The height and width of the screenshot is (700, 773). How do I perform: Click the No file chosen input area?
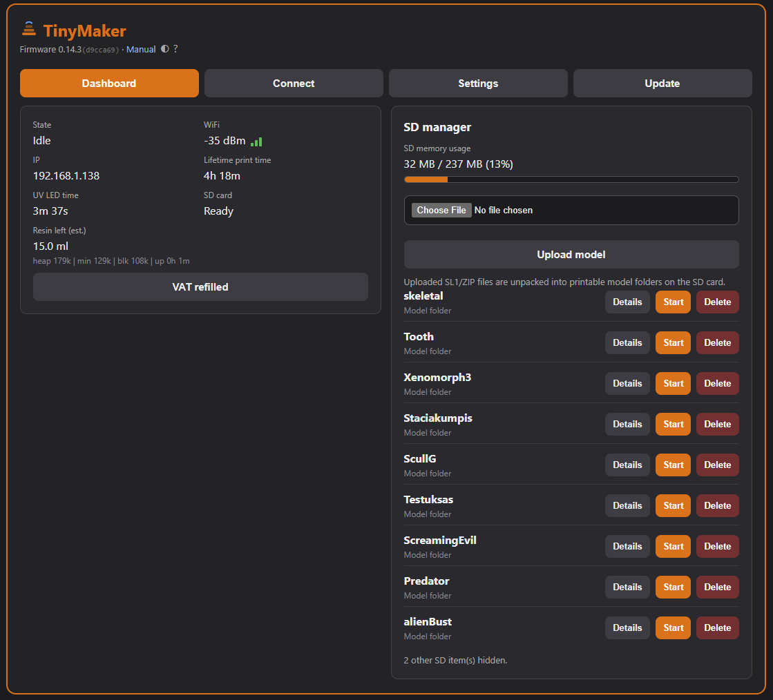571,211
